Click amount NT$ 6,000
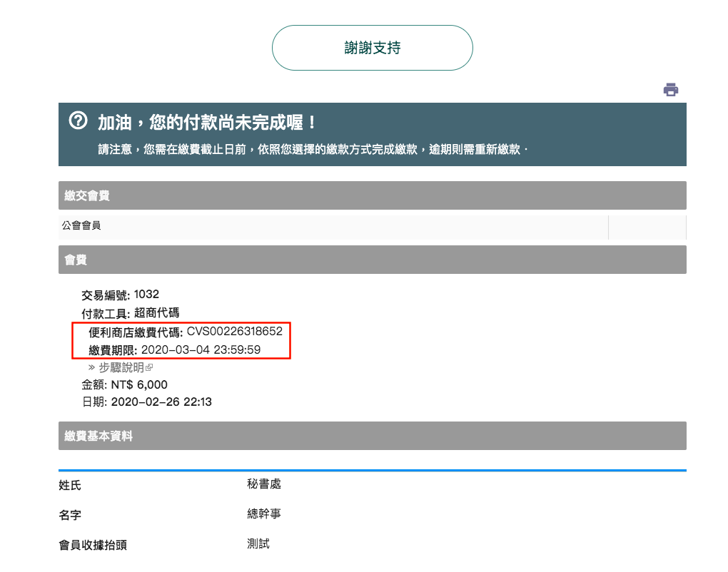Viewport: 728px width, 572px height. 139,384
